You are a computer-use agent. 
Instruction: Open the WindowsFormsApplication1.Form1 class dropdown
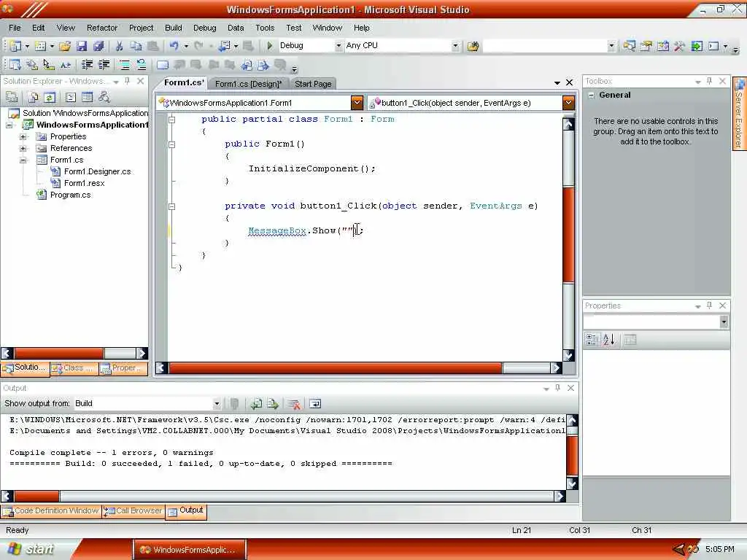pyautogui.click(x=357, y=103)
